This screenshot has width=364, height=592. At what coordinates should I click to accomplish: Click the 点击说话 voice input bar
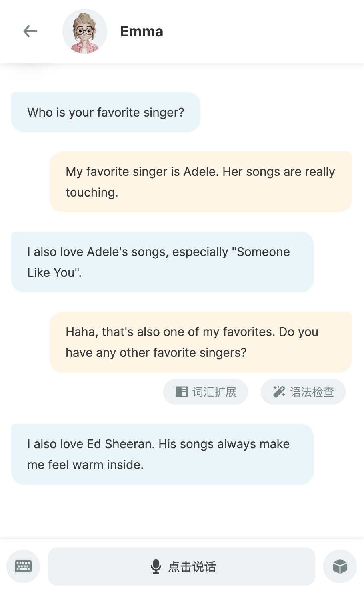click(x=182, y=566)
